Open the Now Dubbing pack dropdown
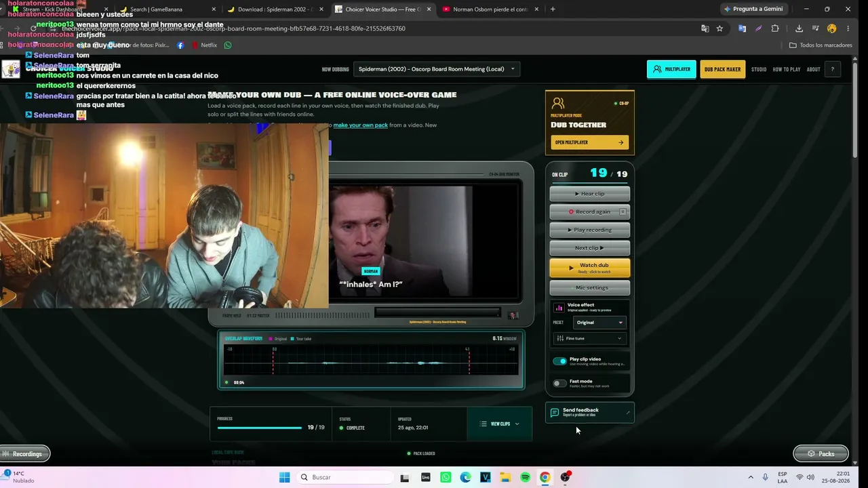 coord(437,69)
